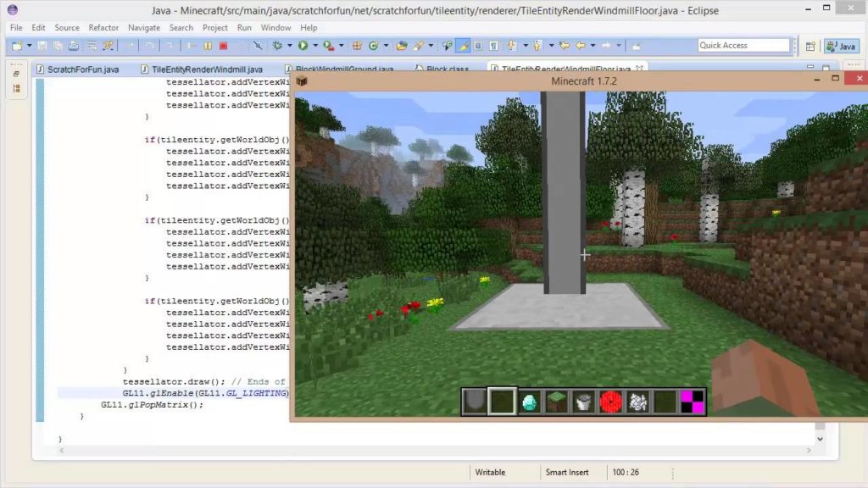Click the Open Perspective icon

point(810,47)
